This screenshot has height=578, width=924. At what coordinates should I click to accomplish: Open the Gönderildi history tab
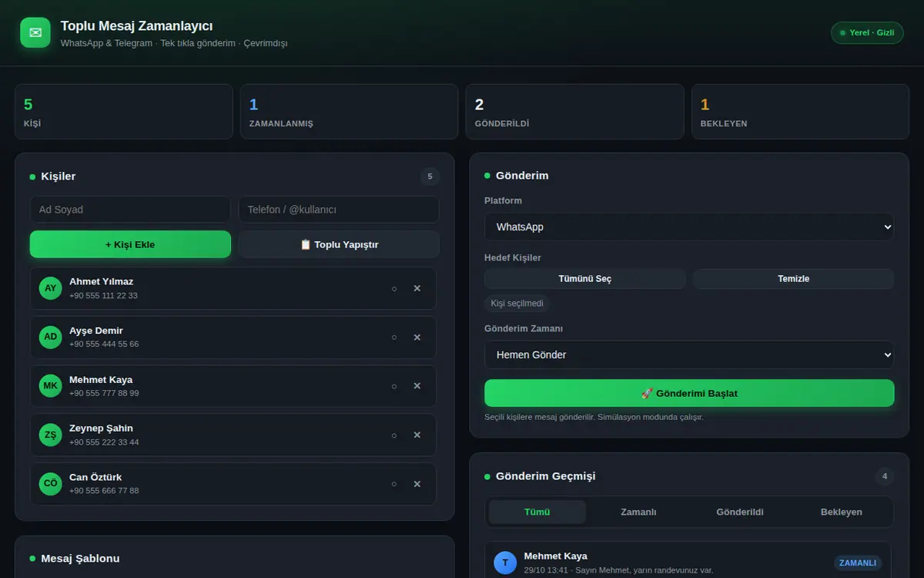click(x=740, y=512)
